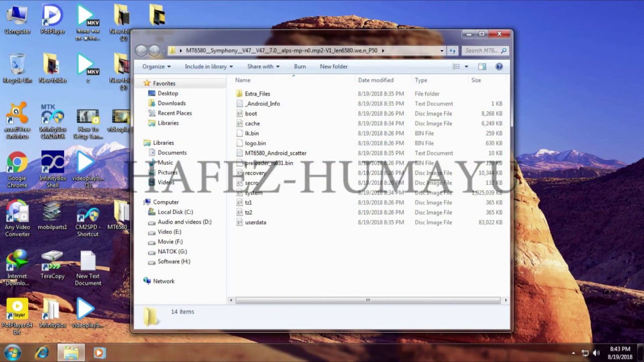Open Include in library dropdown
Screen dimensions: 644x362
(x=209, y=66)
